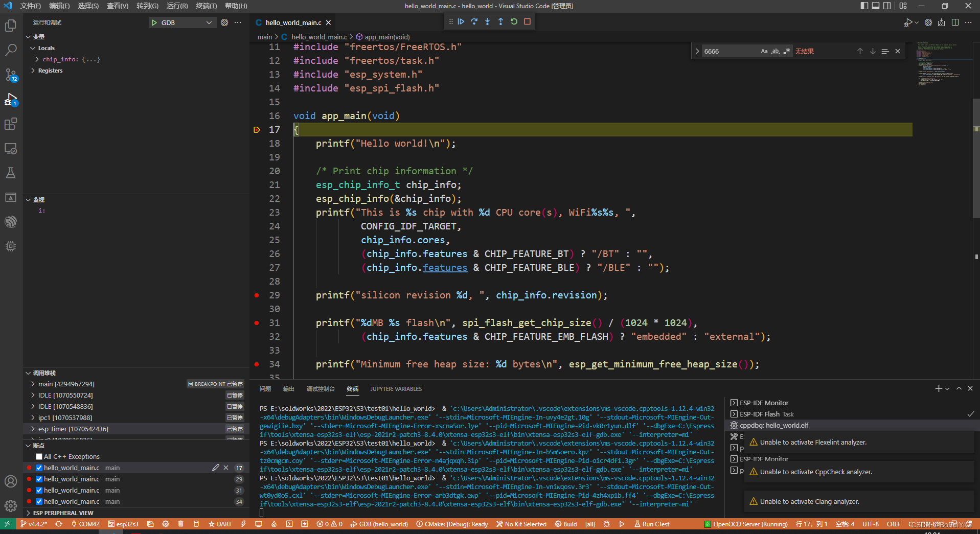Stop the debug session

pyautogui.click(x=527, y=21)
